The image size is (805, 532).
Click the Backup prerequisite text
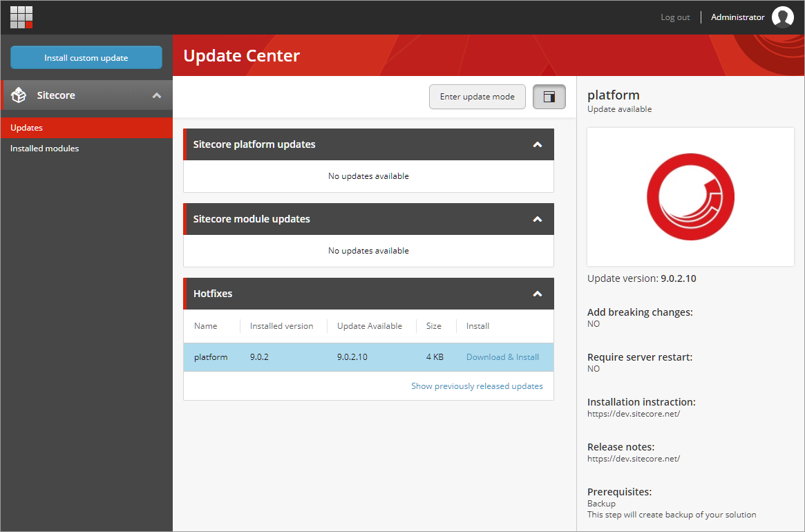(601, 504)
